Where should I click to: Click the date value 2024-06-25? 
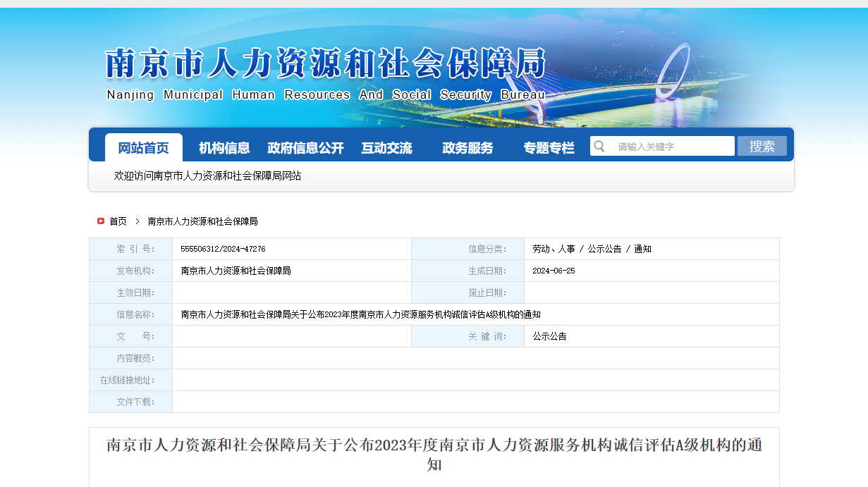point(554,271)
